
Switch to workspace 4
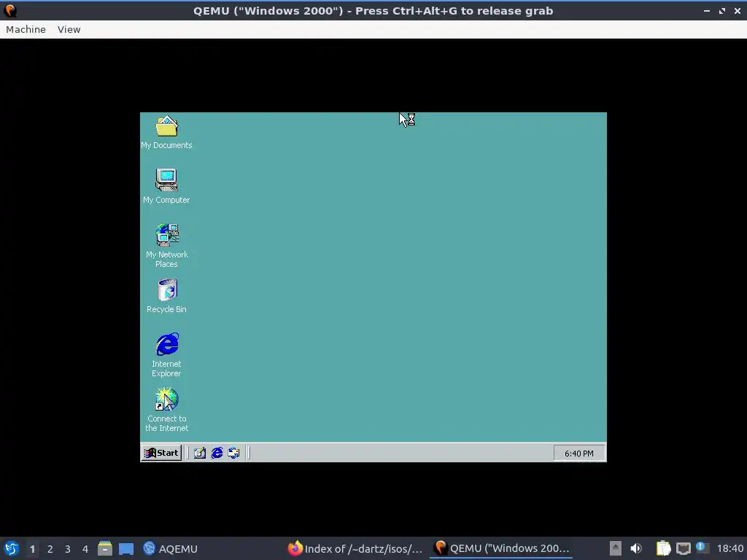click(x=85, y=549)
